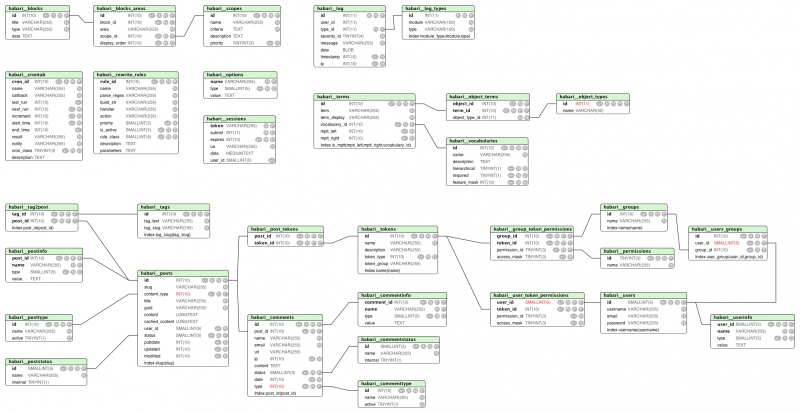Select content_type field in habari__posts
Screen dimensions: 800x413
[x=183, y=294]
